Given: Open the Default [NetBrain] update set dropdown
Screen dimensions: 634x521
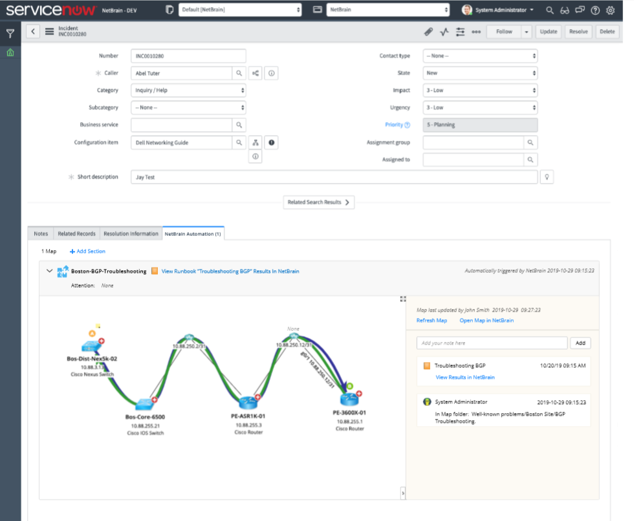Looking at the screenshot, I should 240,10.
